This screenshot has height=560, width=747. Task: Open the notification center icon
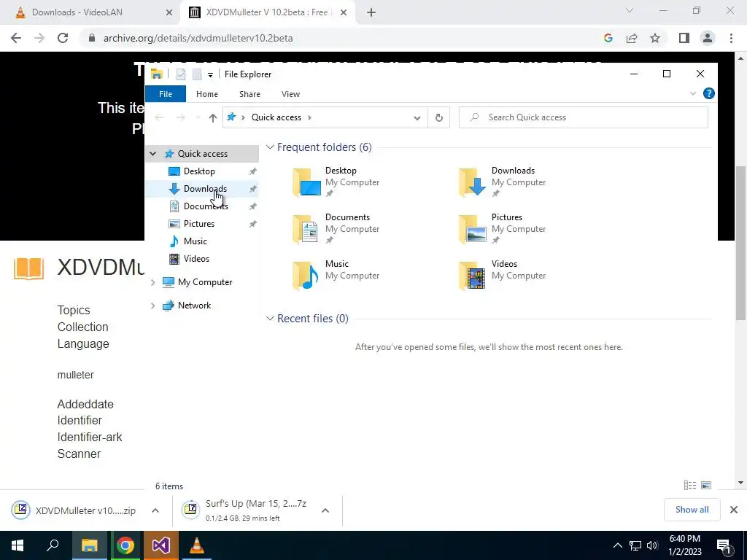(x=724, y=545)
